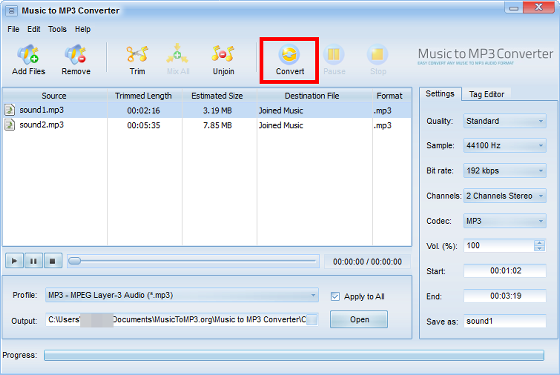
Task: Sort by the Trimmed Length column header
Action: tap(144, 96)
